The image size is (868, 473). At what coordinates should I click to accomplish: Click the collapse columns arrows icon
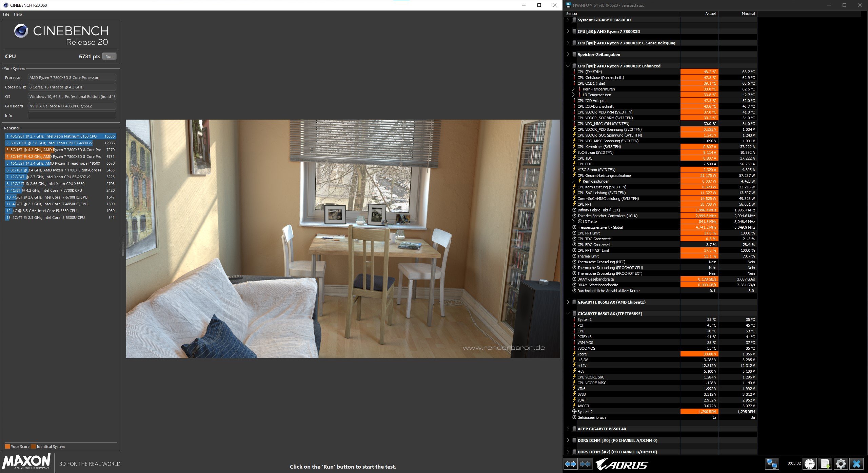tap(586, 464)
